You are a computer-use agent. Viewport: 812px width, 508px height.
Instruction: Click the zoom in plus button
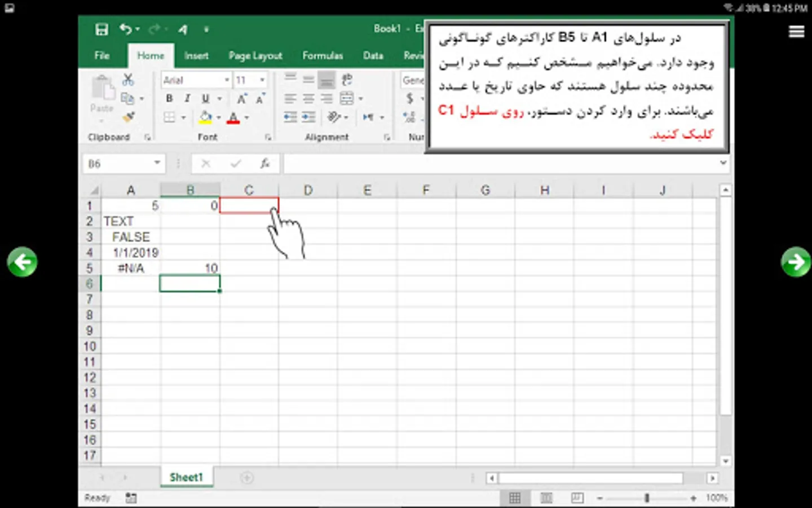click(693, 498)
